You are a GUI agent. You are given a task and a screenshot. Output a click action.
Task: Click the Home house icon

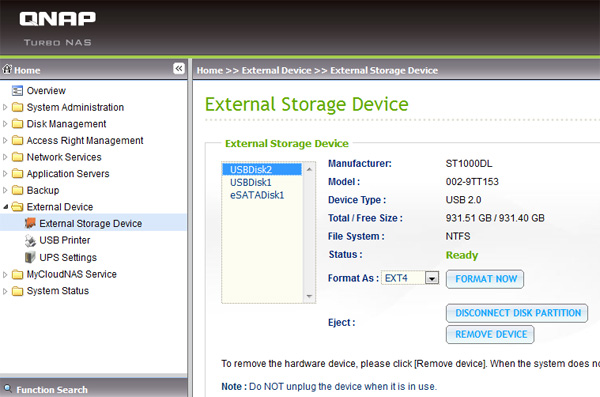click(x=7, y=69)
